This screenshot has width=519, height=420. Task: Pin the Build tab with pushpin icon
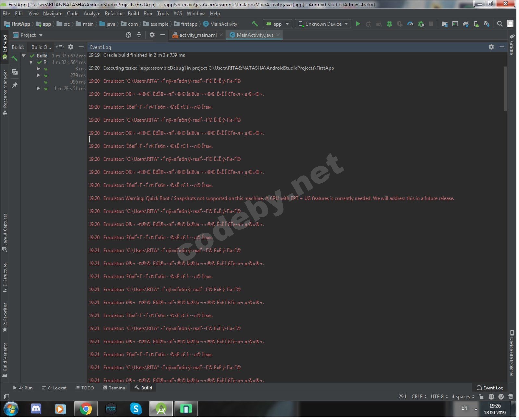pyautogui.click(x=15, y=85)
